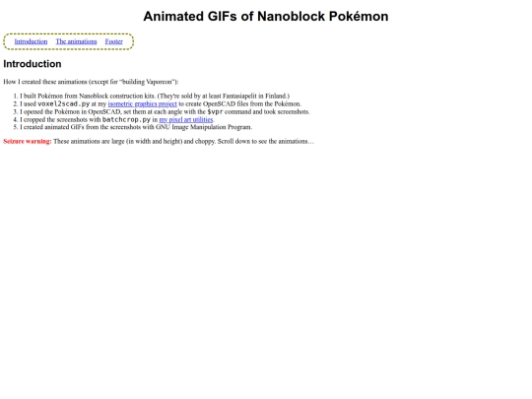Image resolution: width=532 pixels, height=399 pixels.
Task: Click the page title Animated GIFs of Nanoblock Pokémon
Action: tap(266, 17)
